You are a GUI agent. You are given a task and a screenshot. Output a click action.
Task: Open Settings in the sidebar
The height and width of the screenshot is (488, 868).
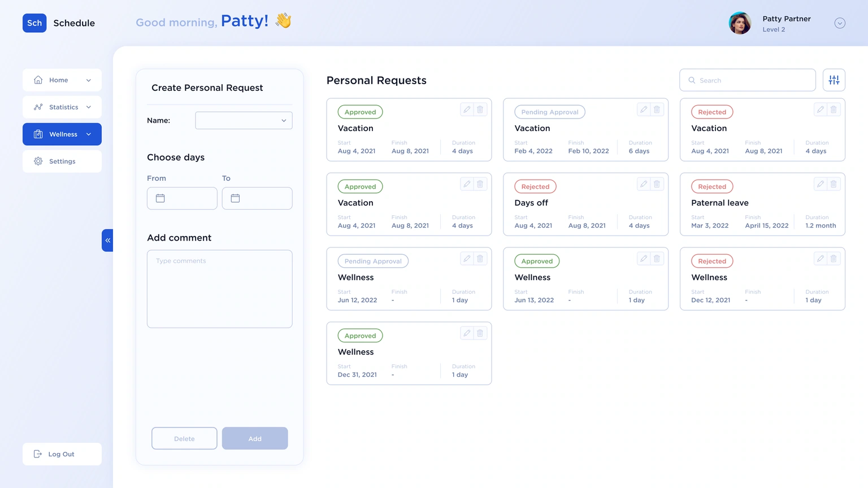(x=62, y=162)
